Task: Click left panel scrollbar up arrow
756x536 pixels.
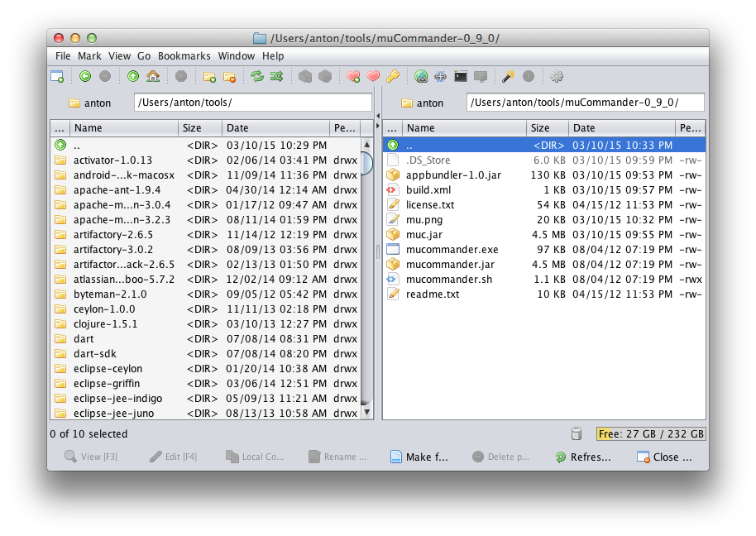Action: click(x=367, y=144)
